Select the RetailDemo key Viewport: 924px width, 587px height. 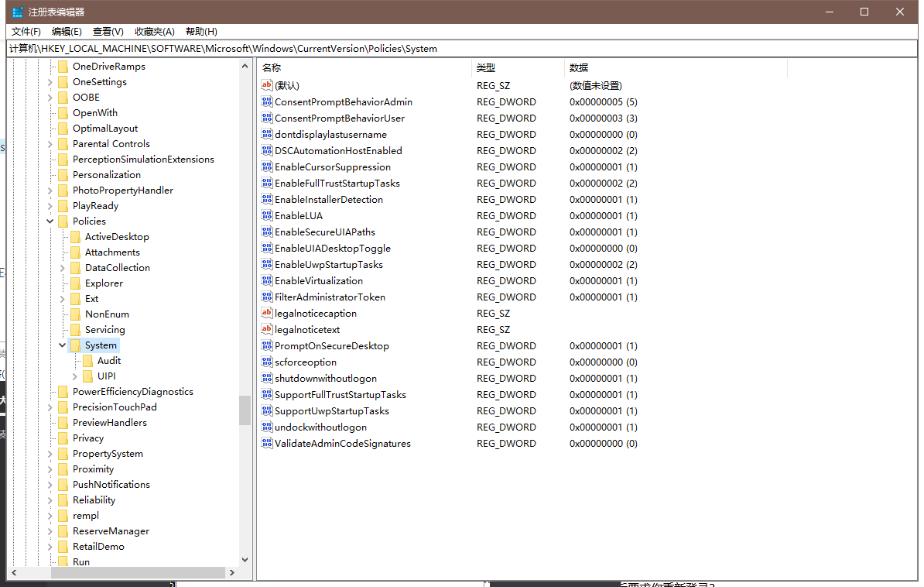click(98, 546)
